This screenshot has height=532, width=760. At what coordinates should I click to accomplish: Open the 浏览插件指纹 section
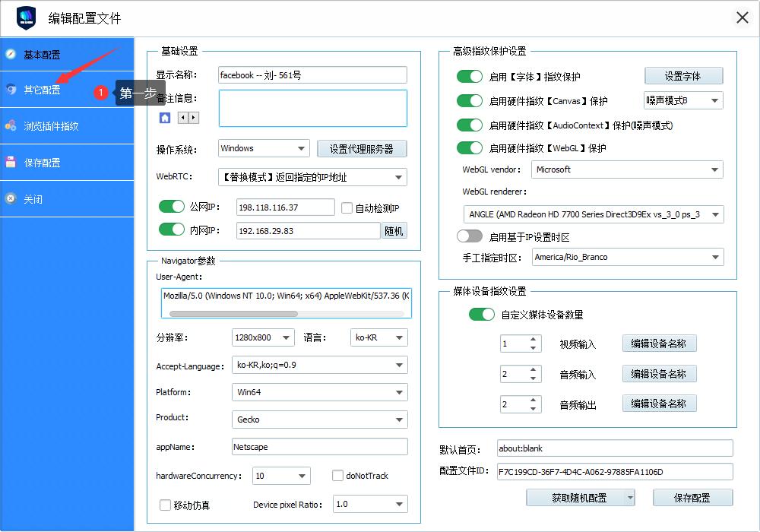[x=53, y=126]
